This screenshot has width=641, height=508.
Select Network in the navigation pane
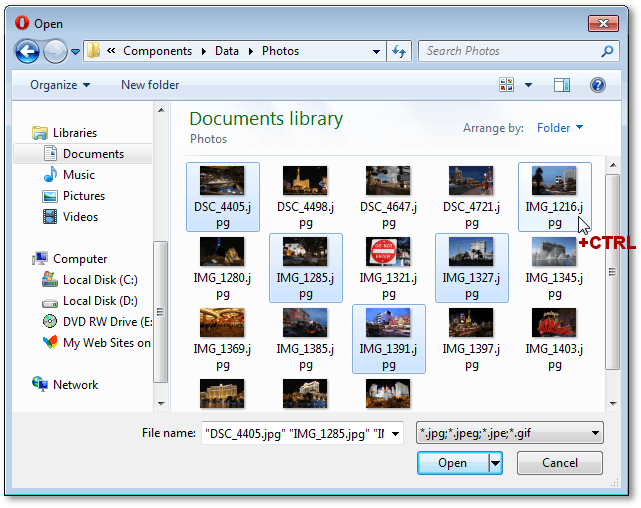point(65,385)
